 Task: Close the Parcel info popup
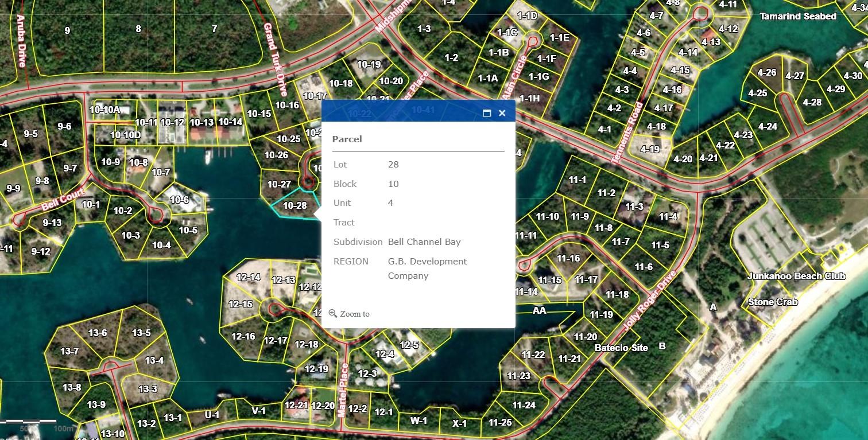pos(502,113)
